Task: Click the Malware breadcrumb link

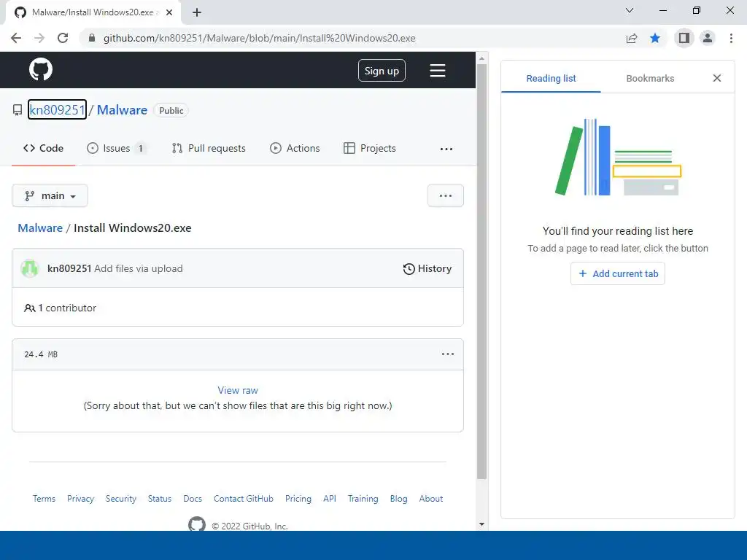Action: [40, 227]
